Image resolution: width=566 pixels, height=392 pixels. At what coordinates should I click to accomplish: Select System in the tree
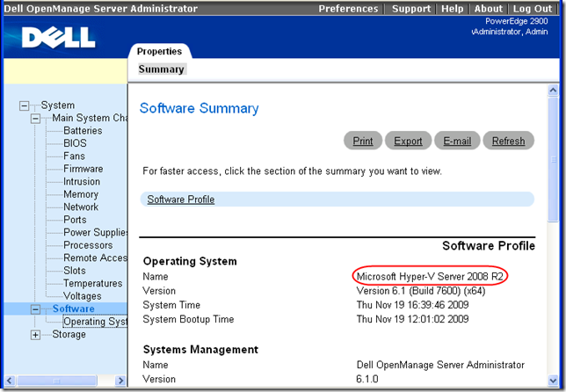tap(58, 105)
